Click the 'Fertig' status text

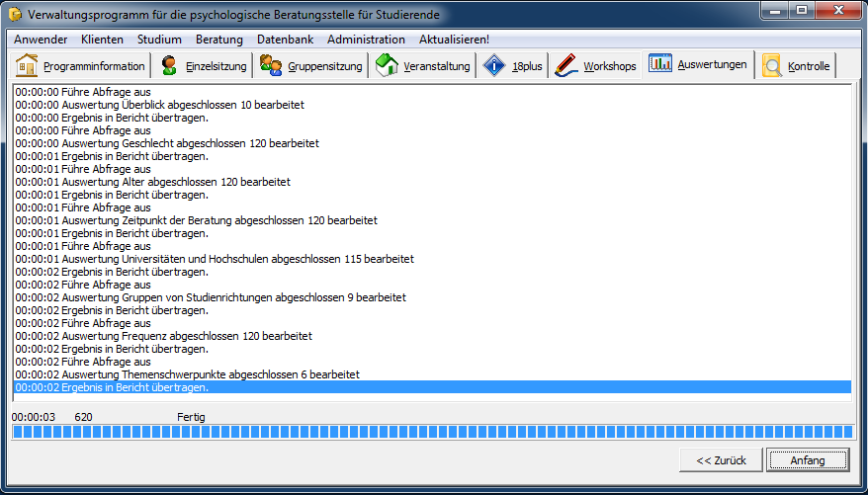coord(191,417)
